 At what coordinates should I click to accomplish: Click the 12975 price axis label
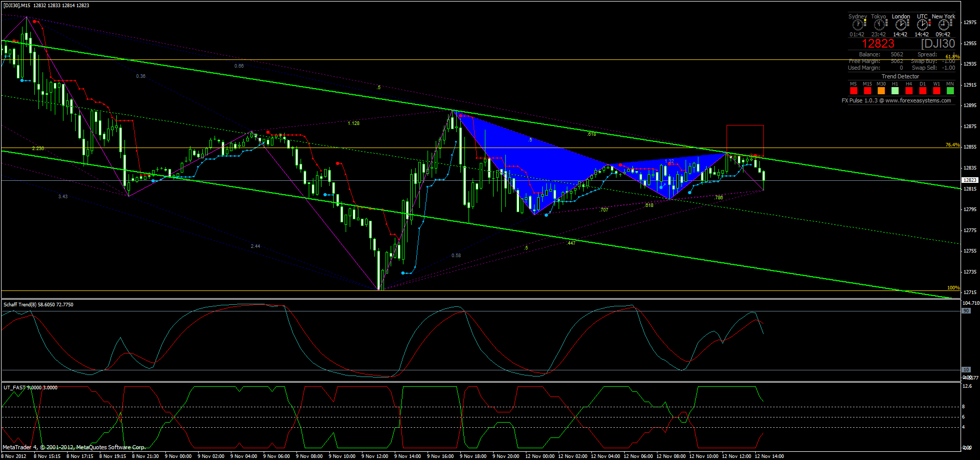click(970, 23)
